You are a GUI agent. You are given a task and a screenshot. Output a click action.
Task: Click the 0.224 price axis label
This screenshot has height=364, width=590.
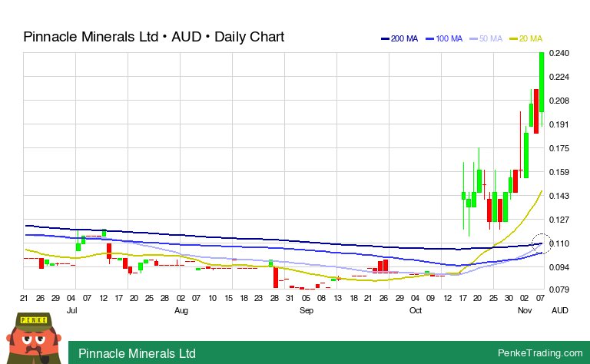click(x=559, y=77)
